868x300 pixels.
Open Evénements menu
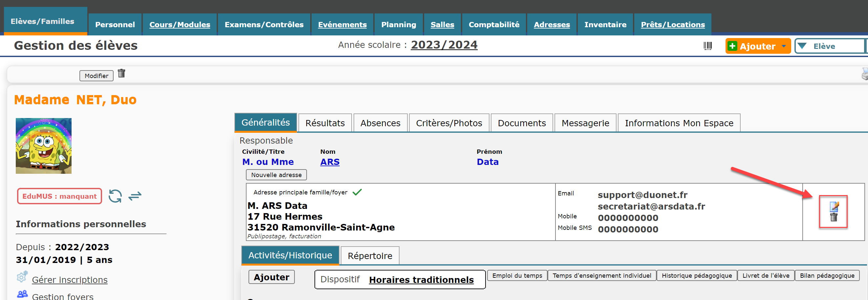(342, 24)
